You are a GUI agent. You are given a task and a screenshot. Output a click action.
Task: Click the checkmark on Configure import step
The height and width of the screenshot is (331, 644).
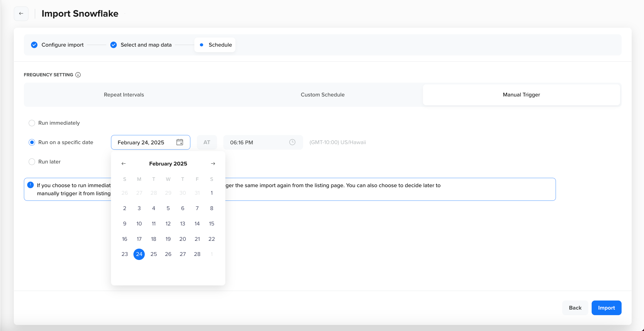coord(34,45)
